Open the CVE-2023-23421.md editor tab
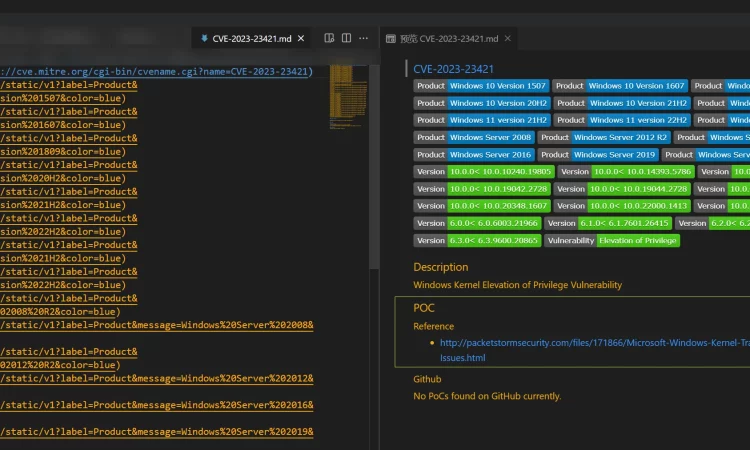Screen dimensions: 750x450 251,39
